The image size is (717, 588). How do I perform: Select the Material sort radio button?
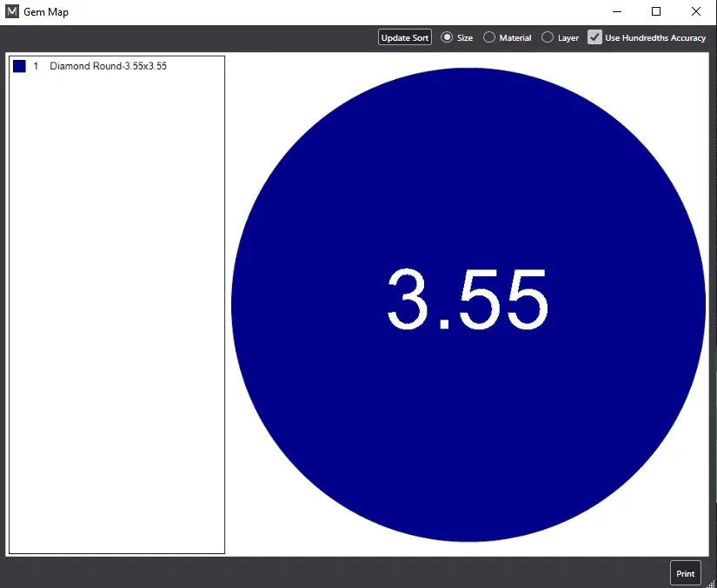click(x=489, y=37)
